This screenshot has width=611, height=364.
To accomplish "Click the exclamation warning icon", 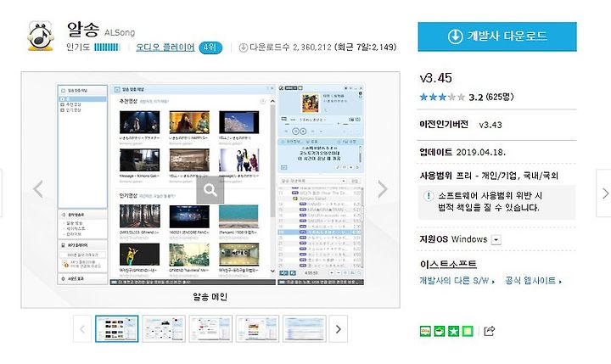I will 429,196.
